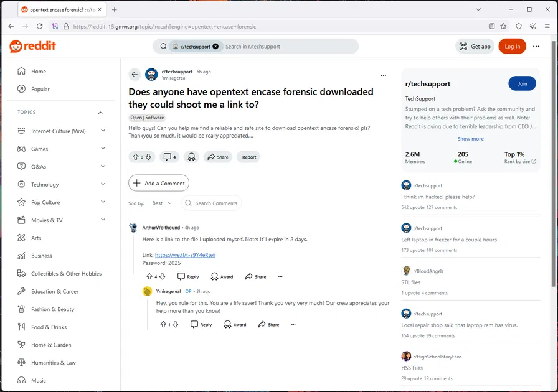Open the Sort by Best dropdown

[161, 203]
